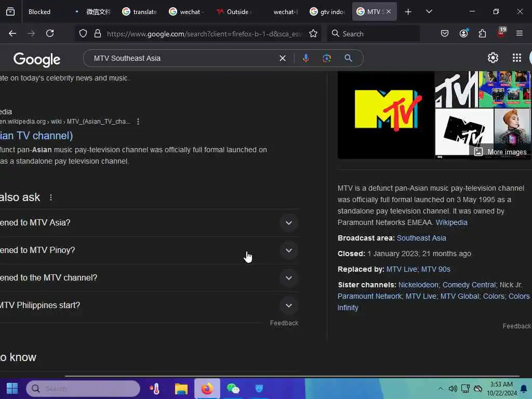Image resolution: width=532 pixels, height=399 pixels.
Task: Show hidden tray icons chevron
Action: 440,389
